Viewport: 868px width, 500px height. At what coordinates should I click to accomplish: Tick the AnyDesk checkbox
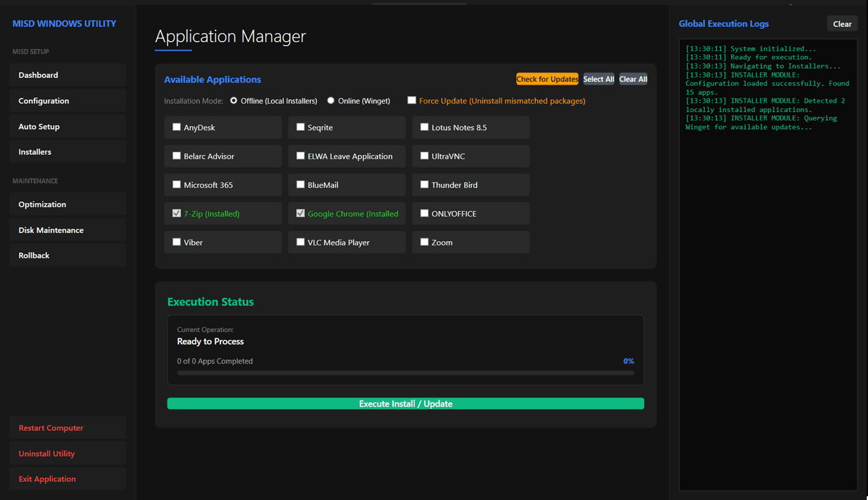point(177,127)
